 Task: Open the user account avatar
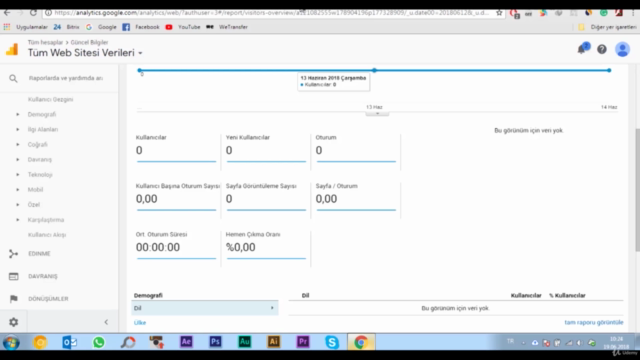point(622,49)
